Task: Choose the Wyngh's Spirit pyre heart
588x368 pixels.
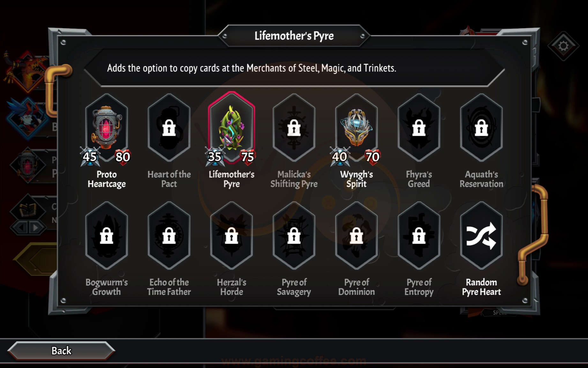Action: pyautogui.click(x=356, y=128)
